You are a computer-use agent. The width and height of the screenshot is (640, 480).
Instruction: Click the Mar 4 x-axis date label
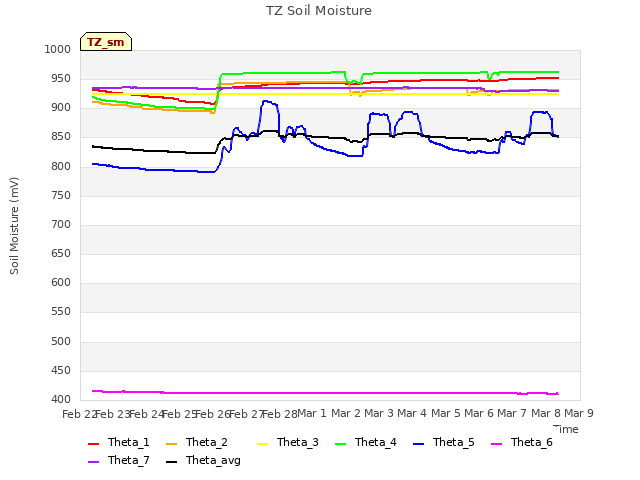pyautogui.click(x=412, y=413)
